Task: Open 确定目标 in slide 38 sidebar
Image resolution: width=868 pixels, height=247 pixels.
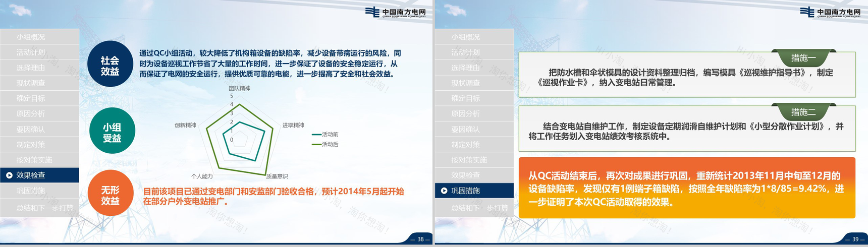Action: coord(39,98)
